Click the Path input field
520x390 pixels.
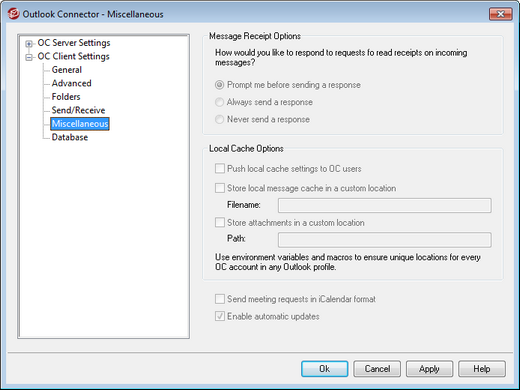(x=385, y=240)
